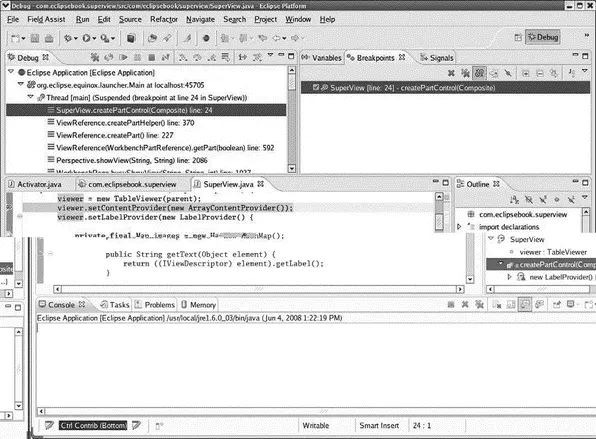Click the Debug view vertical scrollbar
The height and width of the screenshot is (439, 596).
point(292,119)
